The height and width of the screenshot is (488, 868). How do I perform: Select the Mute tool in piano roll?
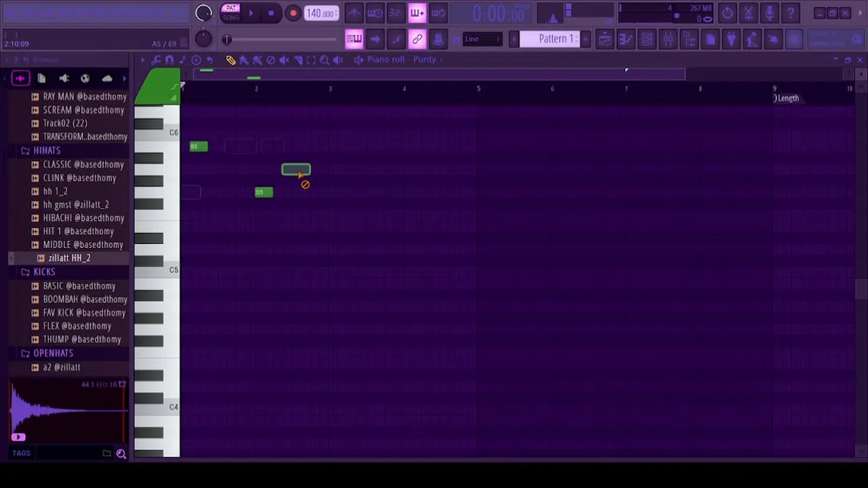(284, 60)
